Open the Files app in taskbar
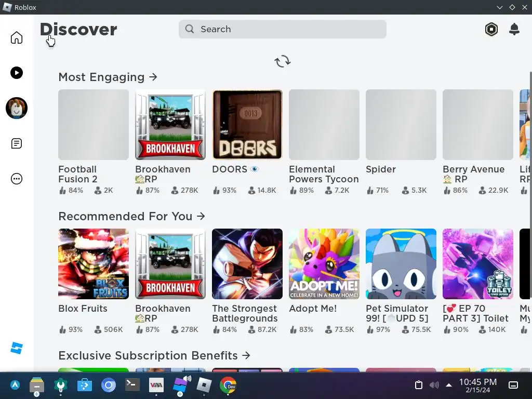 point(37,385)
